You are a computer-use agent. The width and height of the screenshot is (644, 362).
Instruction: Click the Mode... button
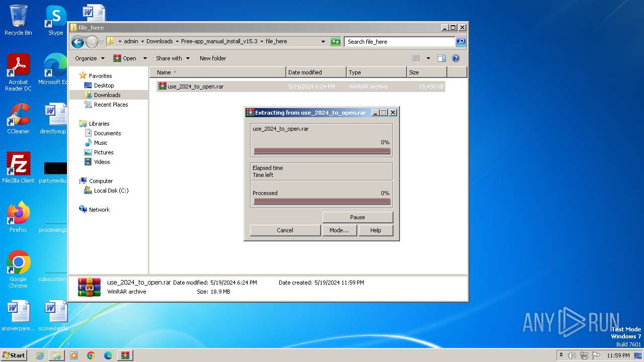click(x=339, y=230)
